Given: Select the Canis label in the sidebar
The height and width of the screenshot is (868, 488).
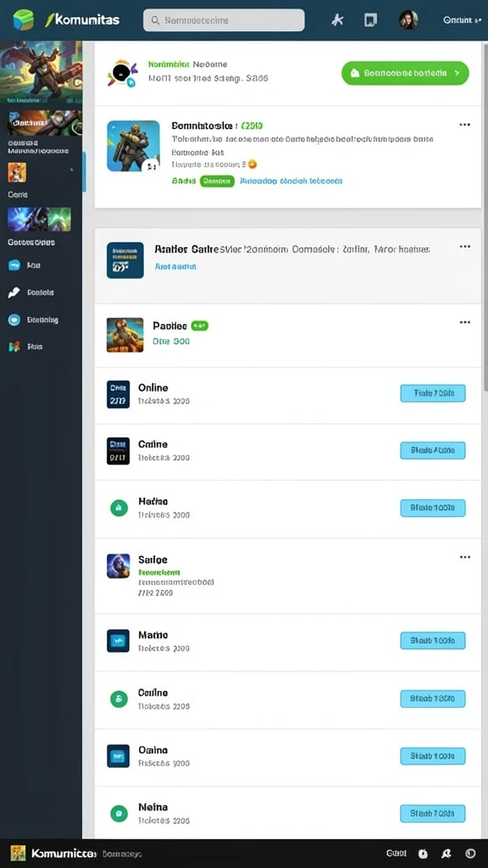Looking at the screenshot, I should 18,195.
